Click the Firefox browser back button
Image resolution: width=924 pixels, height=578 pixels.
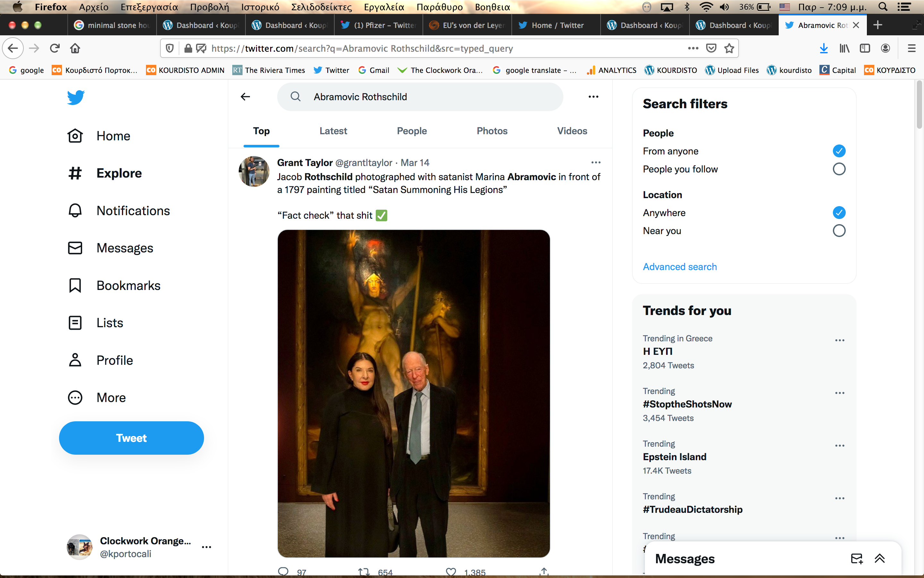(x=13, y=48)
